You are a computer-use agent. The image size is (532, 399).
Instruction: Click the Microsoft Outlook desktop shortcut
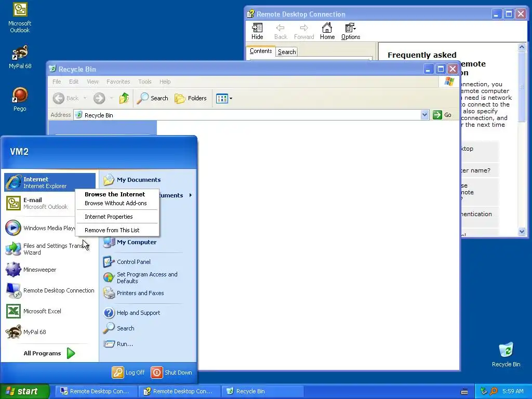[20, 18]
